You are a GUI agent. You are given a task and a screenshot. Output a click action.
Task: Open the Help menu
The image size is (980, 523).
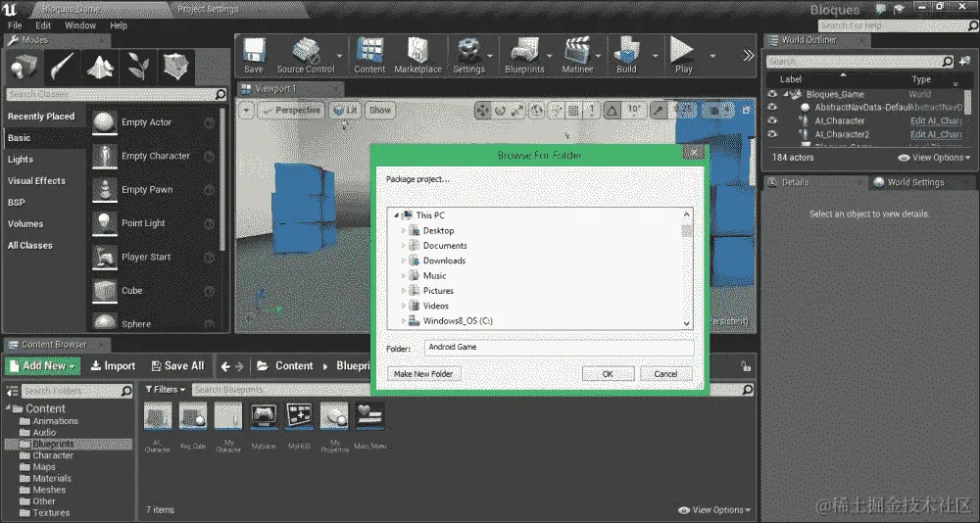point(119,25)
